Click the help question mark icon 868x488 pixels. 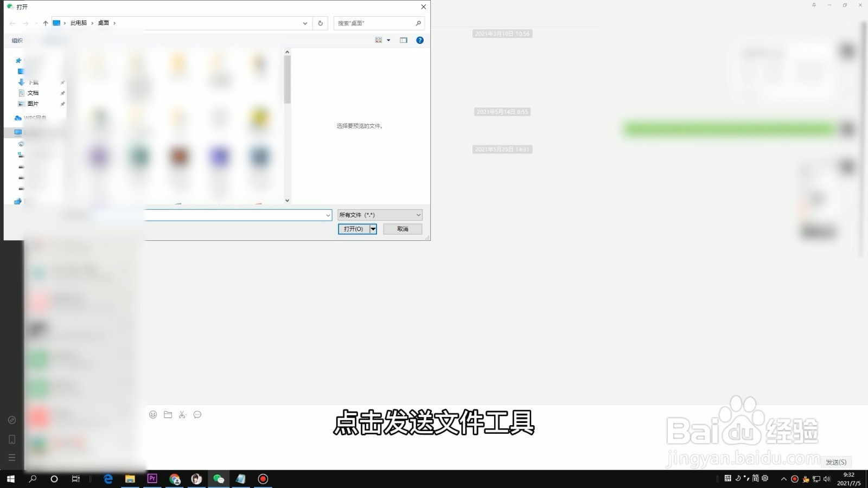(x=420, y=40)
